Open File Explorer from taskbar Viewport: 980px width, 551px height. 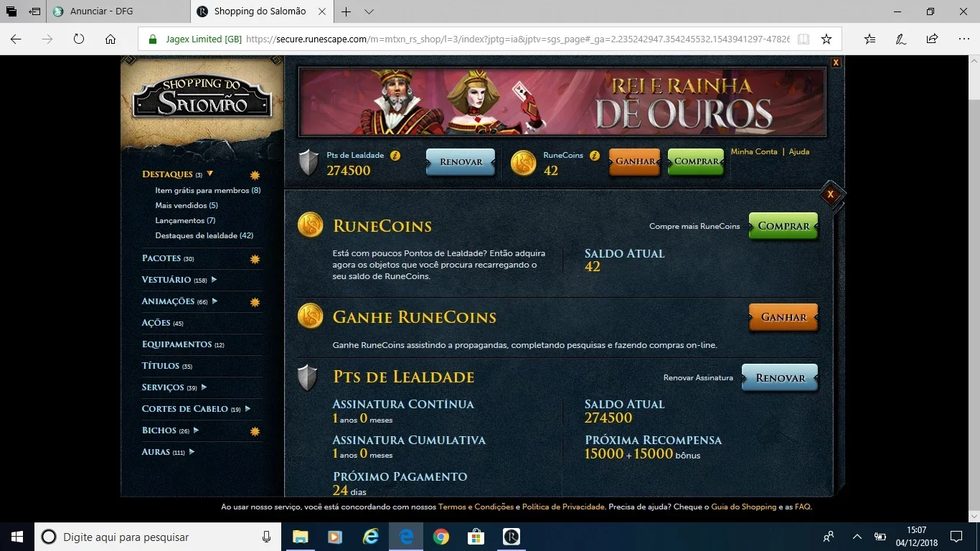[300, 537]
